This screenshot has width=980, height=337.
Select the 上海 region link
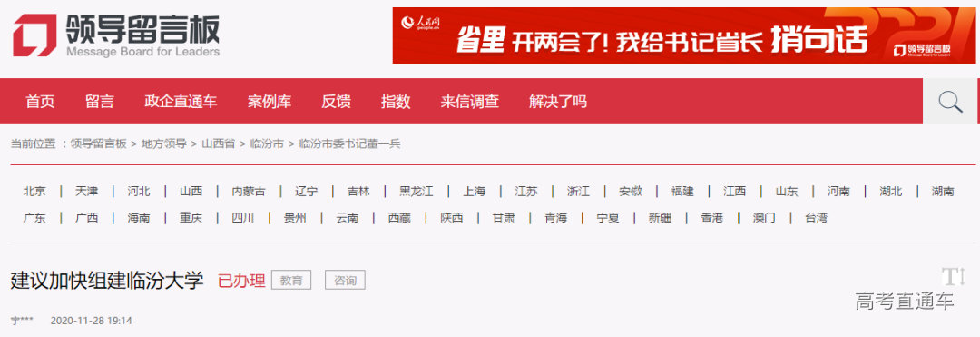click(x=475, y=192)
